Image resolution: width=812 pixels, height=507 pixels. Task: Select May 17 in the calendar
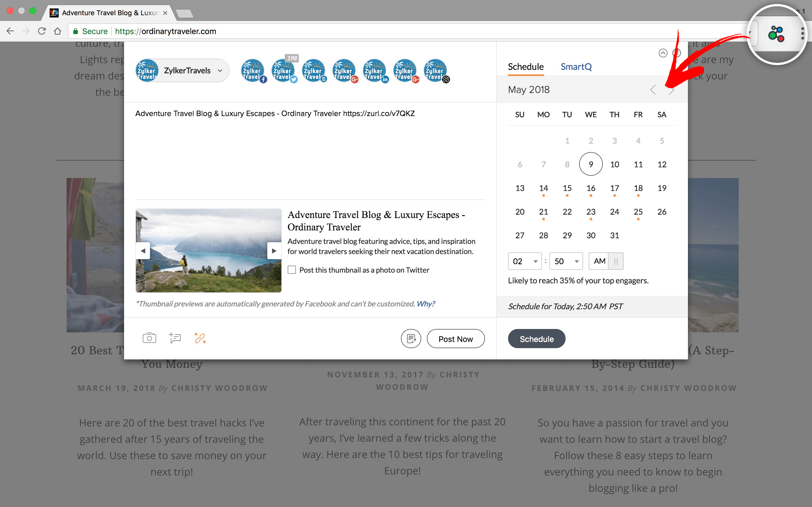614,188
